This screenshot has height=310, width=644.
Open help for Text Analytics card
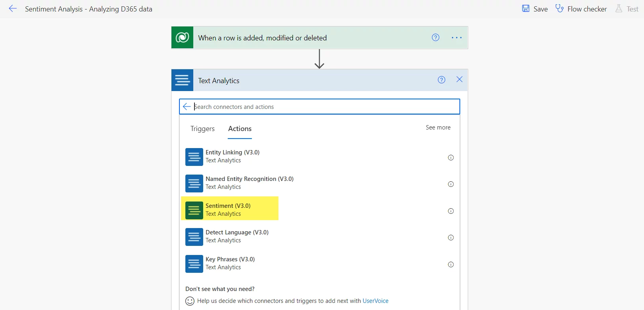click(x=442, y=80)
